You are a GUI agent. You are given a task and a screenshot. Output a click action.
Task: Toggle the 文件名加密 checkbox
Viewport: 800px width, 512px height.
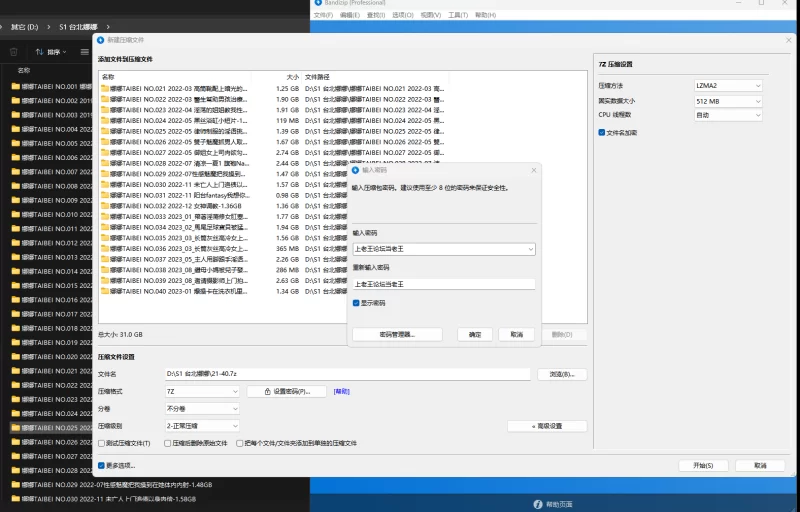602,133
